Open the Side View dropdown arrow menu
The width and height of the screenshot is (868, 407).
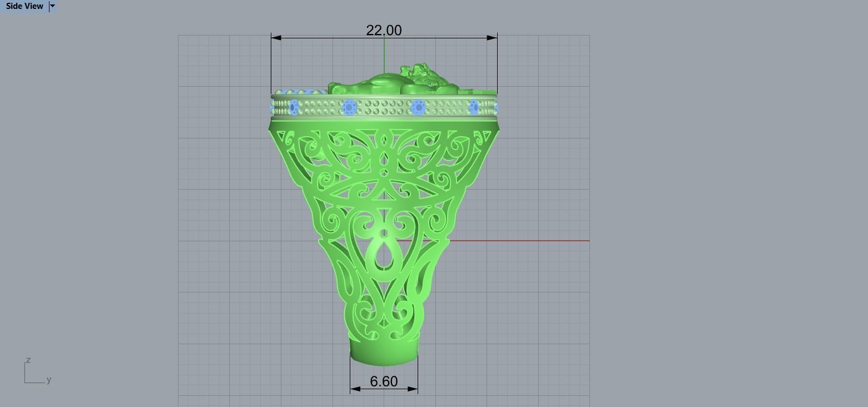pos(52,6)
